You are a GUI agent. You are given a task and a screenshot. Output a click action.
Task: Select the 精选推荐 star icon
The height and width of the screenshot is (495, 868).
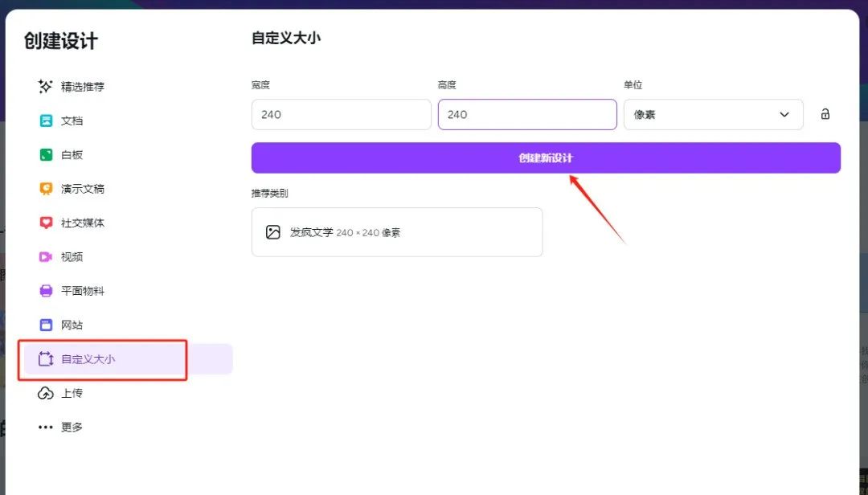click(x=46, y=87)
